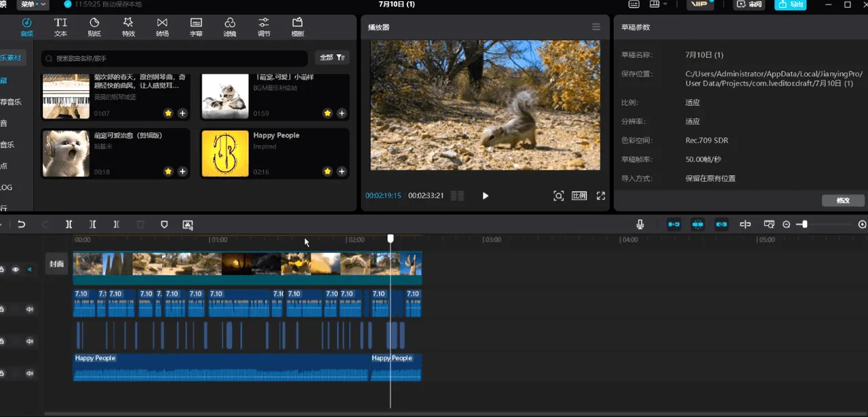
Task: Select the Happy People album thumbnail
Action: [x=225, y=153]
